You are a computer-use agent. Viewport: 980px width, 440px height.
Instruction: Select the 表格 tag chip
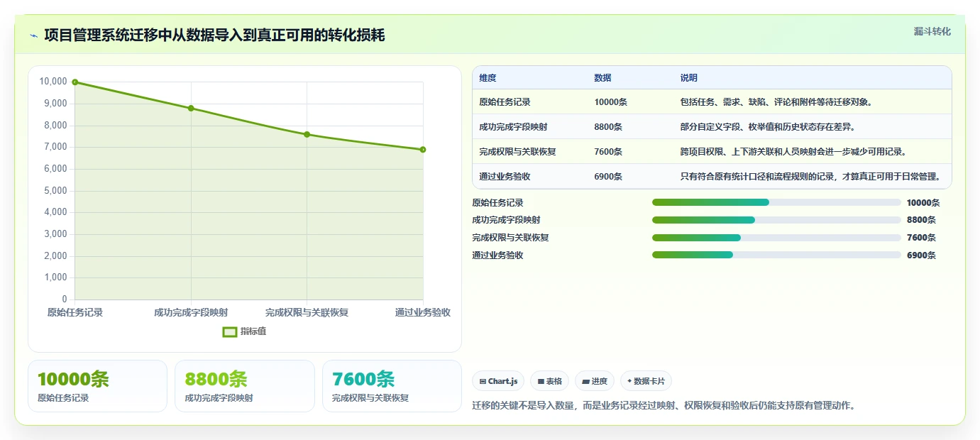[x=549, y=381]
